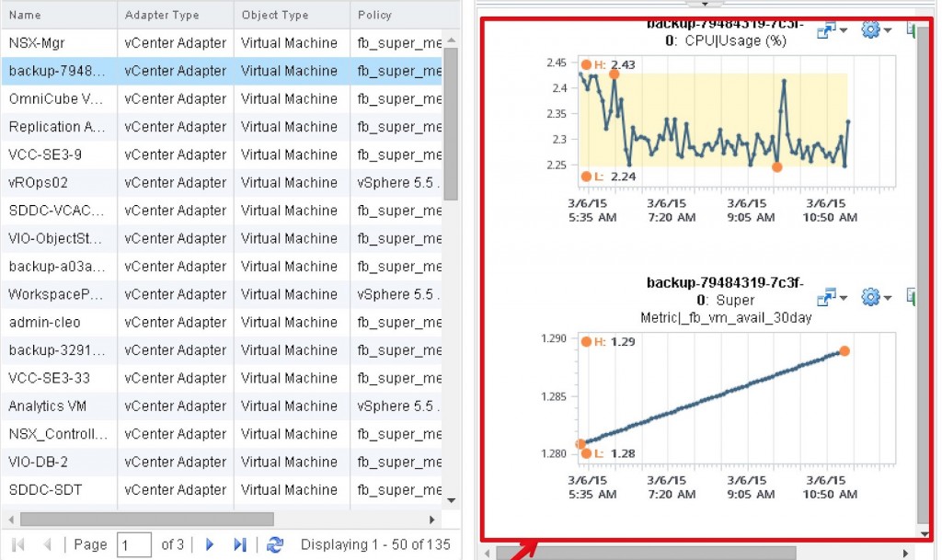Open gear options for the CPU|Usage chart
This screenshot has width=942, height=560.
870,29
